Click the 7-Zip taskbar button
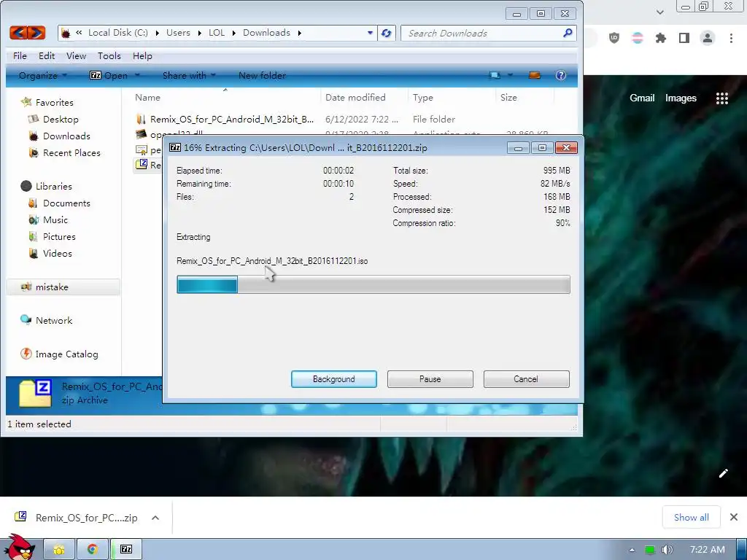747x560 pixels. point(126,550)
